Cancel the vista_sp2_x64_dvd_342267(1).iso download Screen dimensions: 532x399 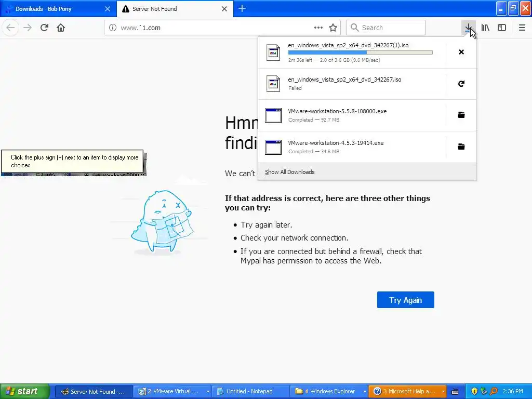tap(461, 52)
